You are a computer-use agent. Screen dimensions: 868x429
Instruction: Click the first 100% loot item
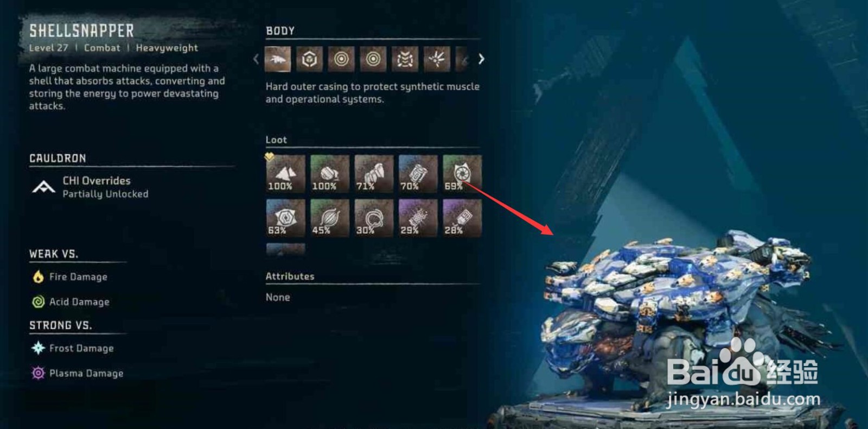285,173
